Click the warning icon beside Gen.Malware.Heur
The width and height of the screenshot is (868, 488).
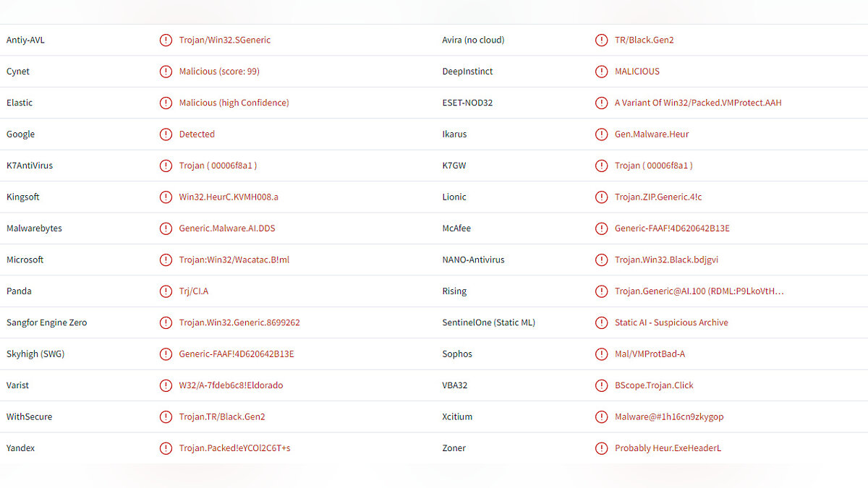point(601,134)
